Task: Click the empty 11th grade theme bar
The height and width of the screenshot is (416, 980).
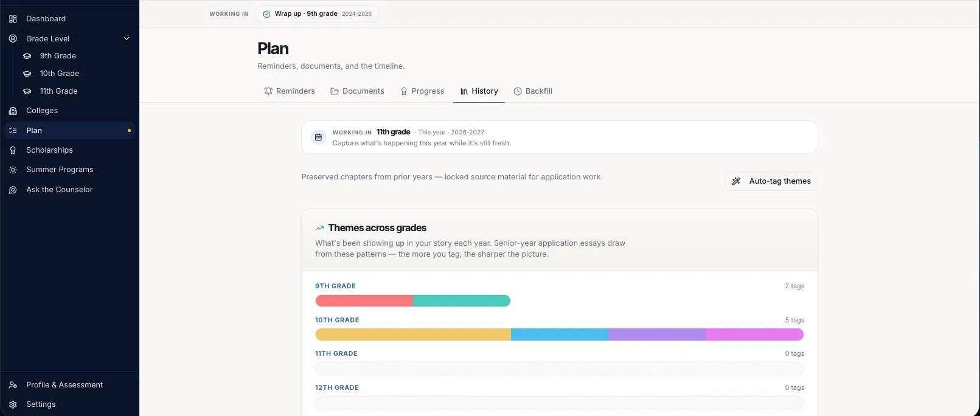Action: pyautogui.click(x=560, y=369)
